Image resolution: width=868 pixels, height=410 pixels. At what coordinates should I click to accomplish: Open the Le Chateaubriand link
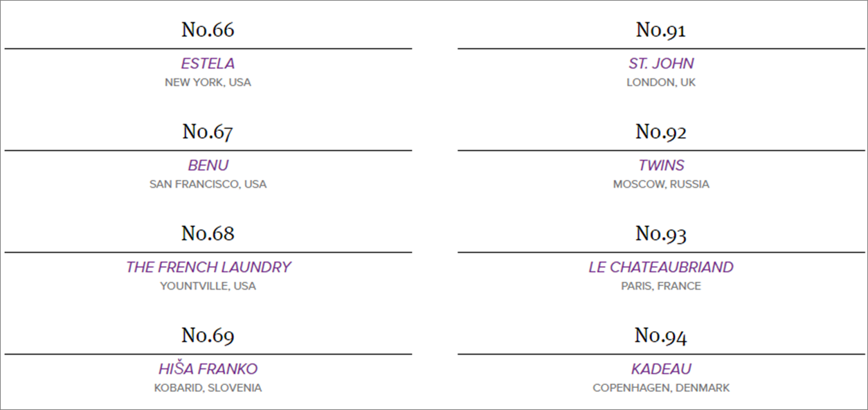pos(661,267)
